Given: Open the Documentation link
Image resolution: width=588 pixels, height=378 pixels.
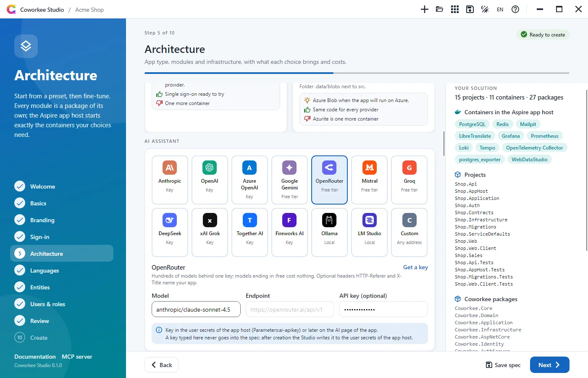Looking at the screenshot, I should pos(35,357).
